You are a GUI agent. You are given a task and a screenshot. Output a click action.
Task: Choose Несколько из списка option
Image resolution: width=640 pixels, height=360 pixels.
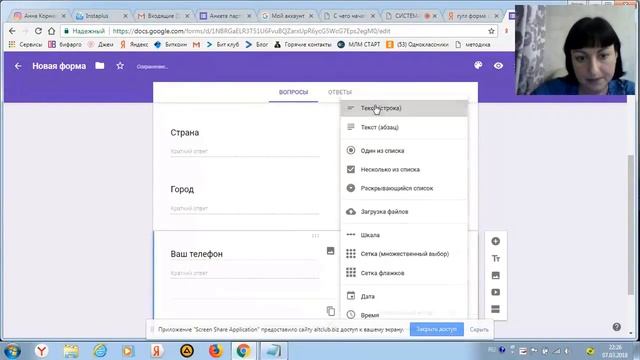[x=404, y=169]
